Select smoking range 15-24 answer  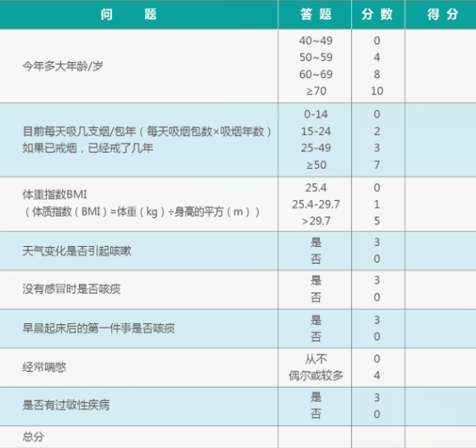[316, 132]
